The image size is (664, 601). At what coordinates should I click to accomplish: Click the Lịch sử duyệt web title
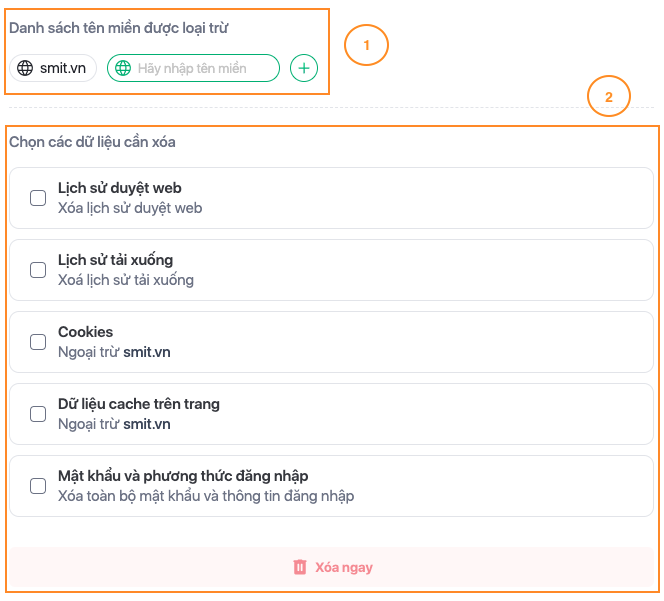click(x=120, y=188)
